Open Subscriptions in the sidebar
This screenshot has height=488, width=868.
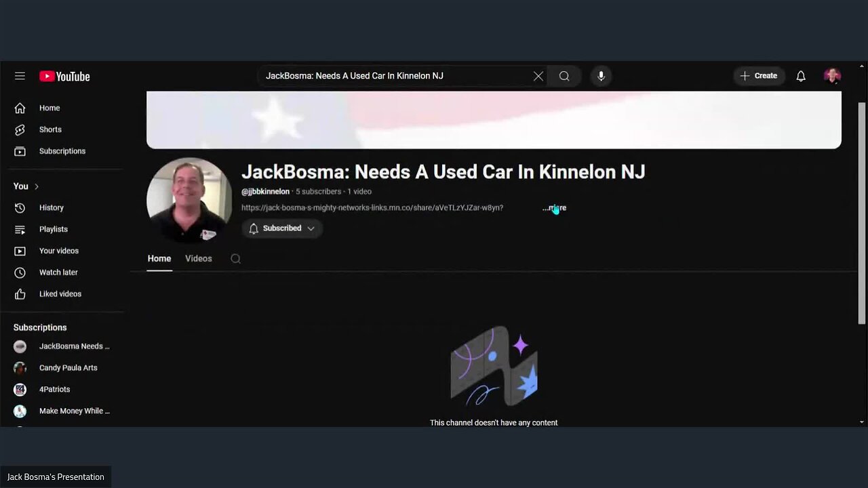pyautogui.click(x=62, y=151)
